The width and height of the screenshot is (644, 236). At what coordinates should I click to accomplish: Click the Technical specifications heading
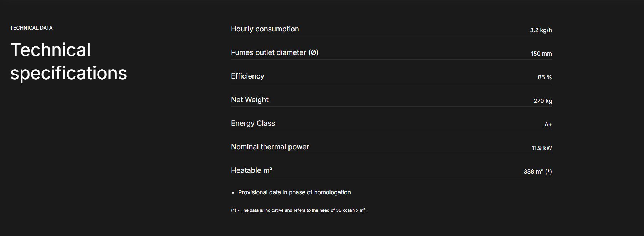point(68,61)
